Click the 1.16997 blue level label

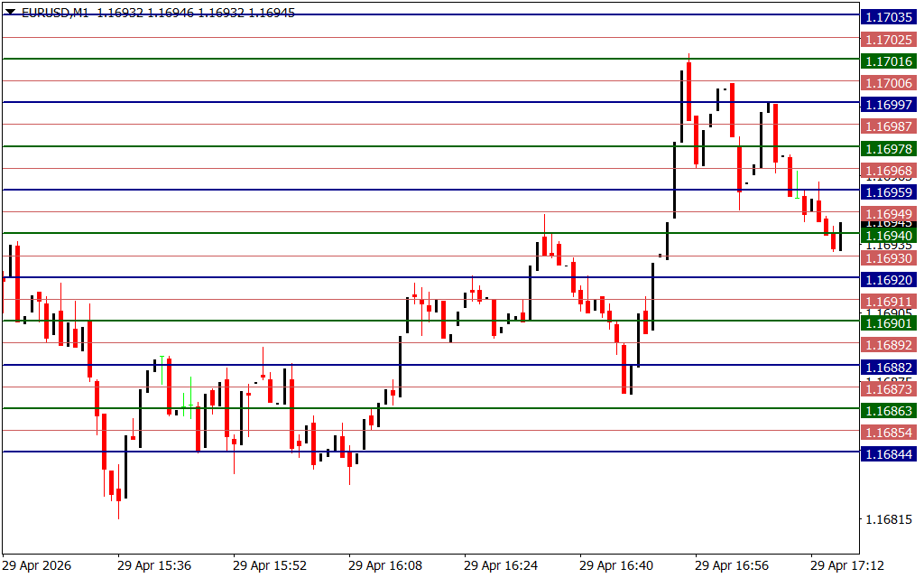(889, 105)
